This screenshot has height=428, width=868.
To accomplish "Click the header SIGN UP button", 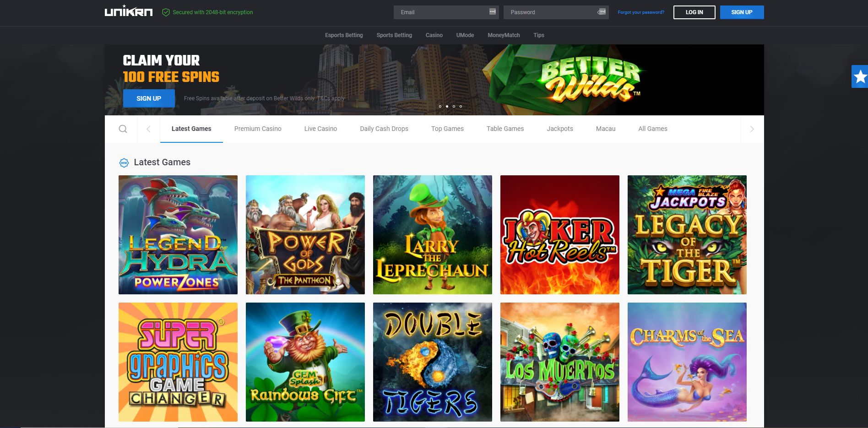I will tap(742, 12).
